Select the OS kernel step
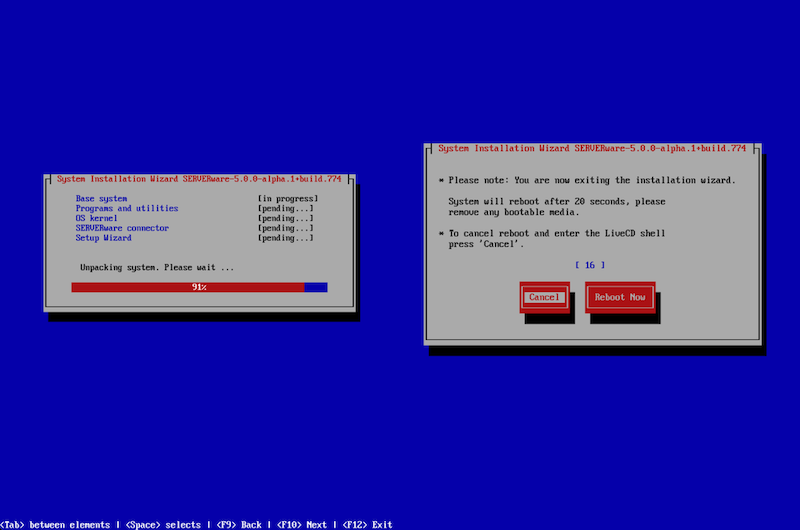The height and width of the screenshot is (530, 800). tap(97, 218)
